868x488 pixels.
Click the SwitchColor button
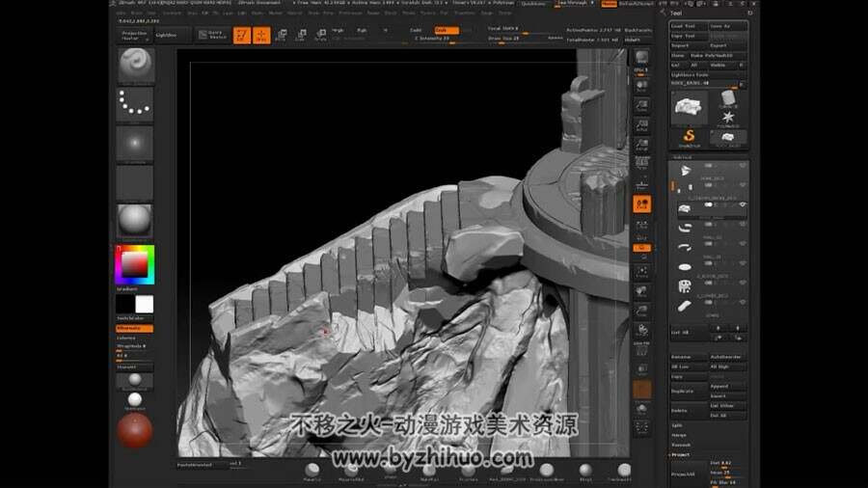(x=134, y=318)
